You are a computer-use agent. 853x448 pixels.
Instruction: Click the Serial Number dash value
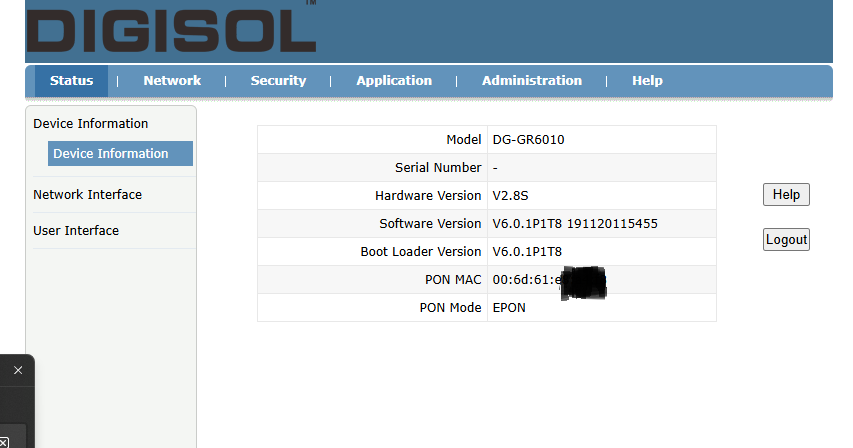[x=495, y=168]
